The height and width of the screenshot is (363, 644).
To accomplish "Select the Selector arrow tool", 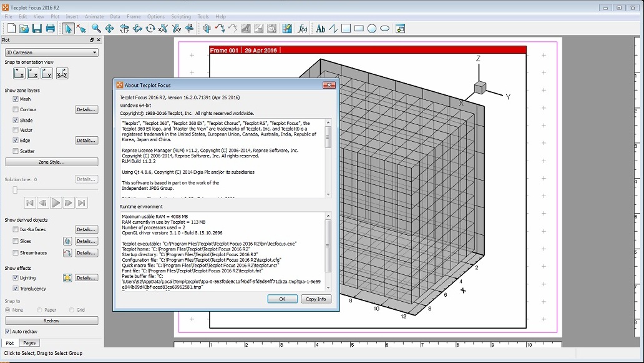I will 68,28.
